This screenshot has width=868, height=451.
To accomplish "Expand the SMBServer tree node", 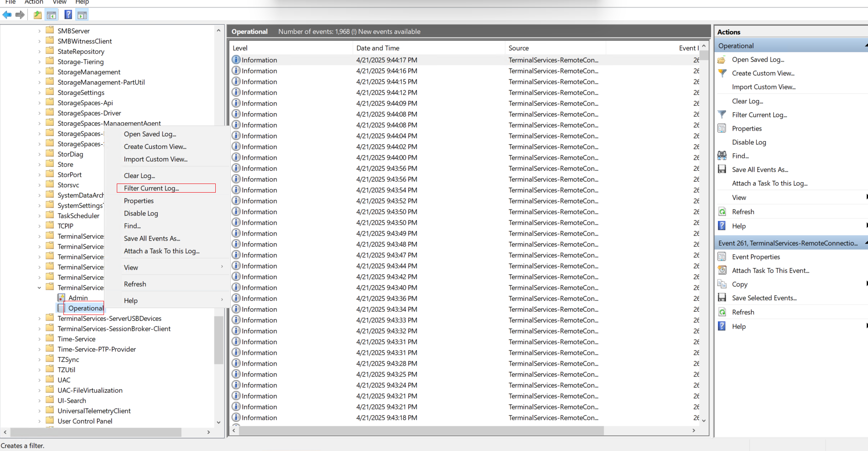I will pos(39,31).
